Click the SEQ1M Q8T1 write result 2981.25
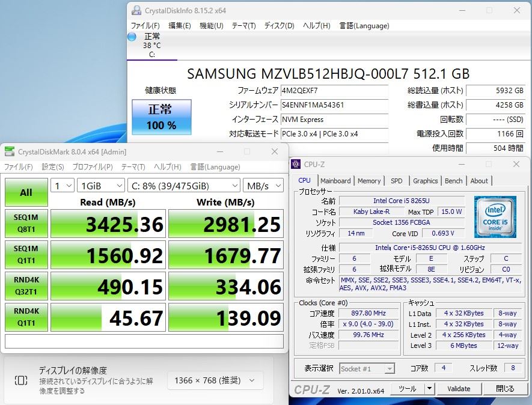This screenshot has height=405, width=532. point(226,224)
